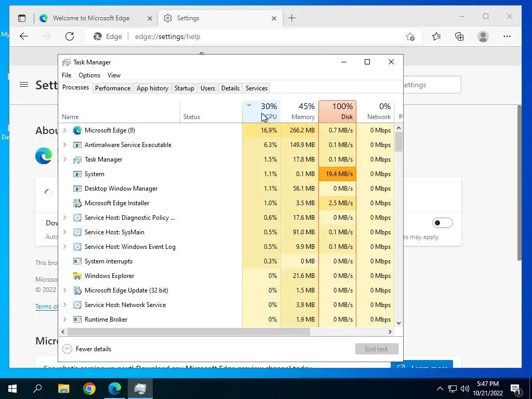532x399 pixels.
Task: Click the Edge refresh page icon
Action: pyautogui.click(x=70, y=36)
